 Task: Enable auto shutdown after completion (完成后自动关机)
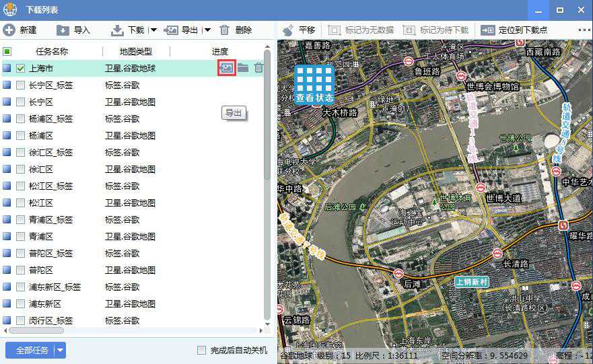[x=201, y=351]
